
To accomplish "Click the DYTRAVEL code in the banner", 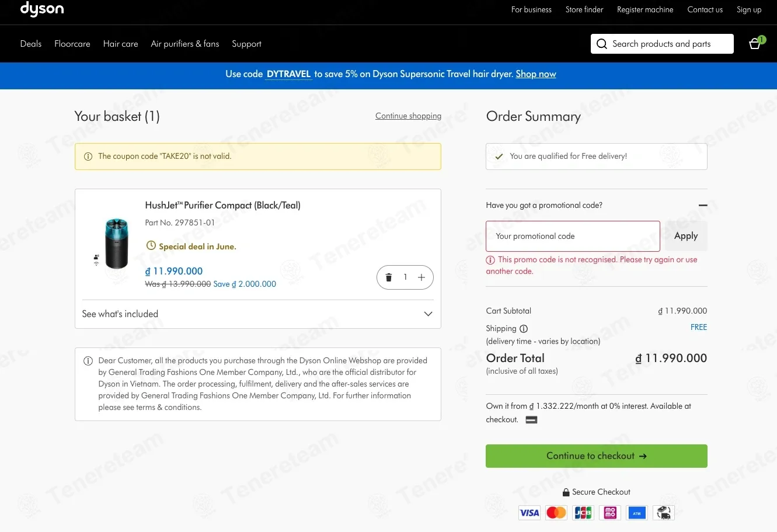I will tap(288, 74).
